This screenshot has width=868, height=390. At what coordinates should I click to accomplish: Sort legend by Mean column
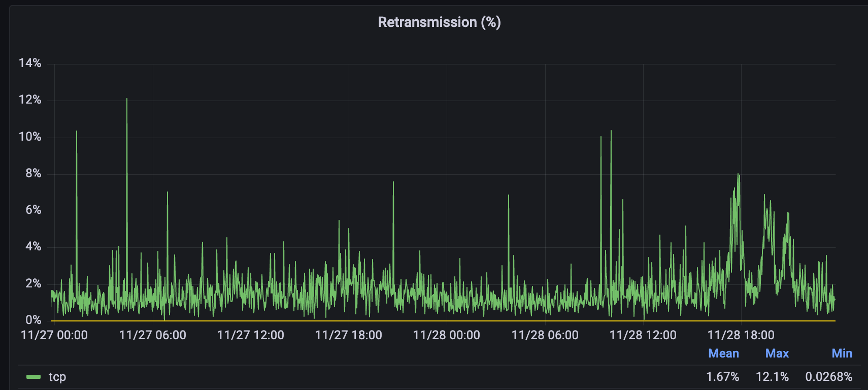coord(723,353)
